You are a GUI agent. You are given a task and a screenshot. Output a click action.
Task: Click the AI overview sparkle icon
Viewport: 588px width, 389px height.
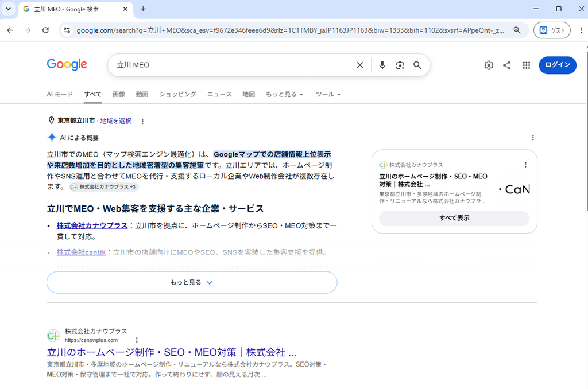[x=52, y=138]
